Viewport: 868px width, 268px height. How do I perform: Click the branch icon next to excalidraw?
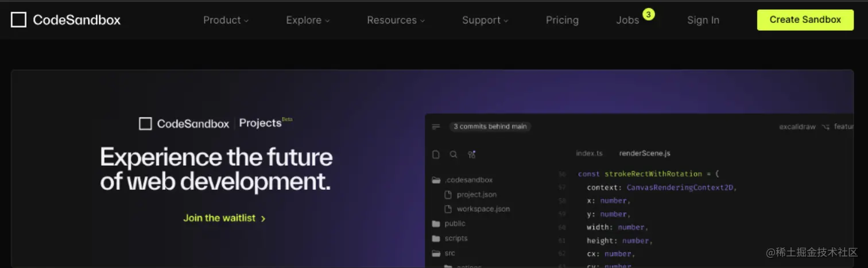tap(826, 127)
